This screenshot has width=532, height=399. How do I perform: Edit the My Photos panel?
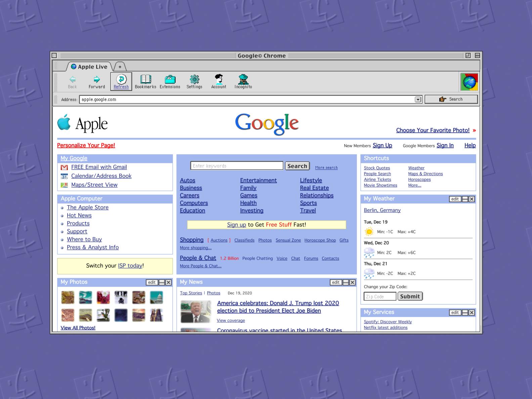click(152, 282)
